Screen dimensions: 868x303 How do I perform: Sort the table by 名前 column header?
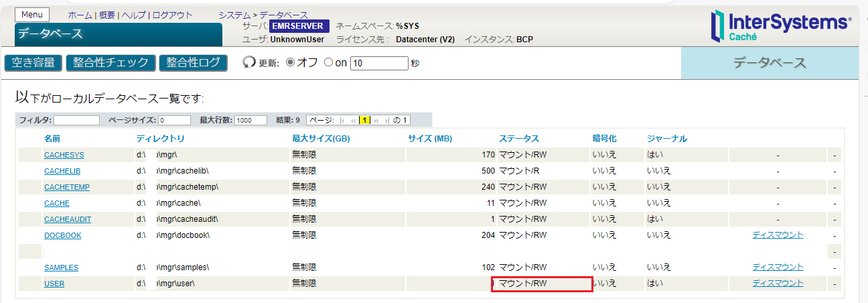(52, 139)
